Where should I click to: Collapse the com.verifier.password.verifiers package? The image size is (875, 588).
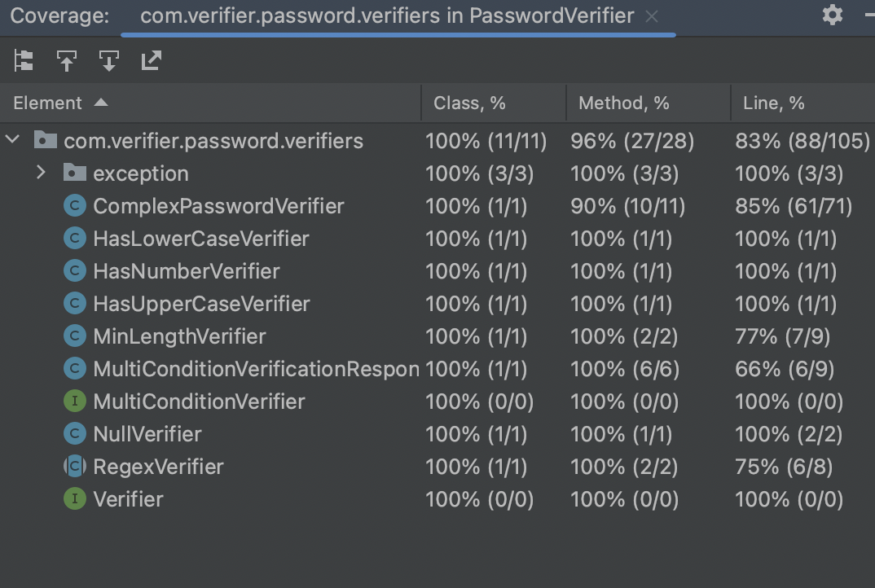[11, 139]
